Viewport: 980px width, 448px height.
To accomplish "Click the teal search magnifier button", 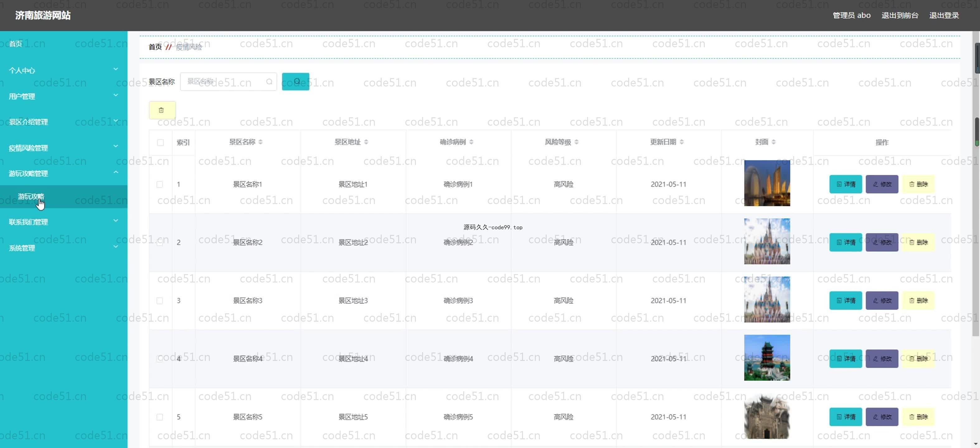I will click(295, 82).
